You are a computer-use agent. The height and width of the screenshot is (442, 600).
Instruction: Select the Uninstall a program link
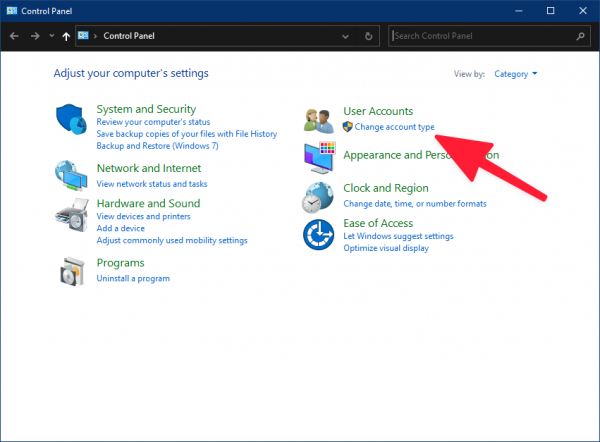pyautogui.click(x=133, y=279)
